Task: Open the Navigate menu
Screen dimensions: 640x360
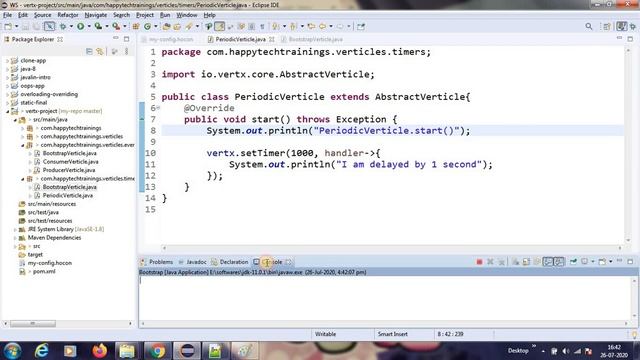Action: pyautogui.click(x=96, y=15)
